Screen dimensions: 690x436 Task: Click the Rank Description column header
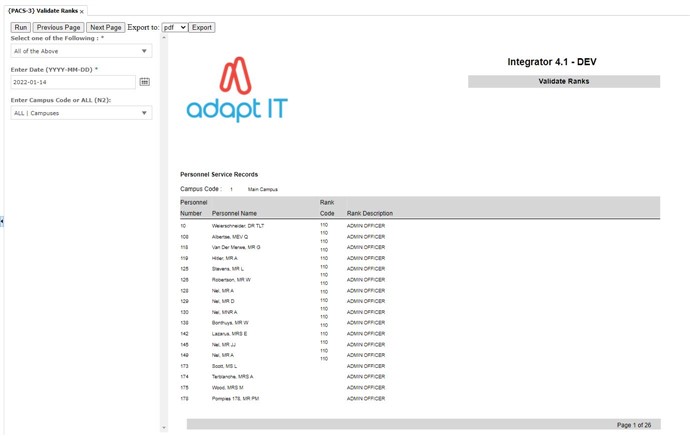[x=369, y=213]
